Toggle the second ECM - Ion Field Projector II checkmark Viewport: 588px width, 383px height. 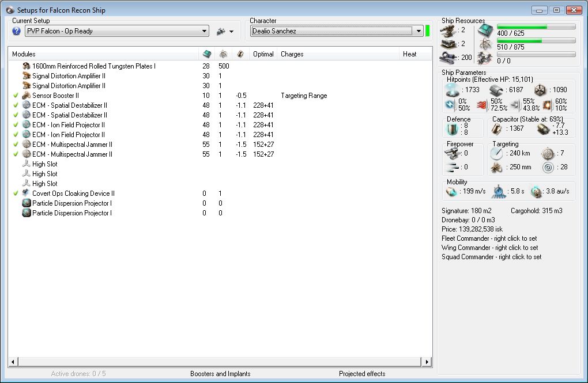pyautogui.click(x=16, y=134)
